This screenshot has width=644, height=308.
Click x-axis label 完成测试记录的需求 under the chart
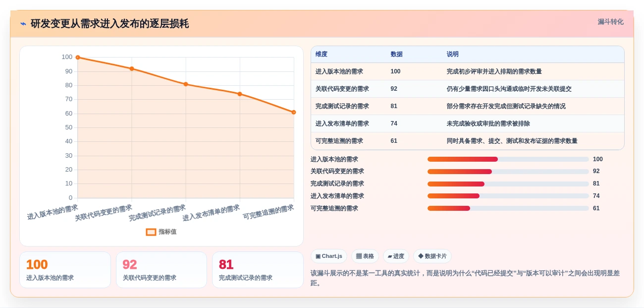click(158, 213)
